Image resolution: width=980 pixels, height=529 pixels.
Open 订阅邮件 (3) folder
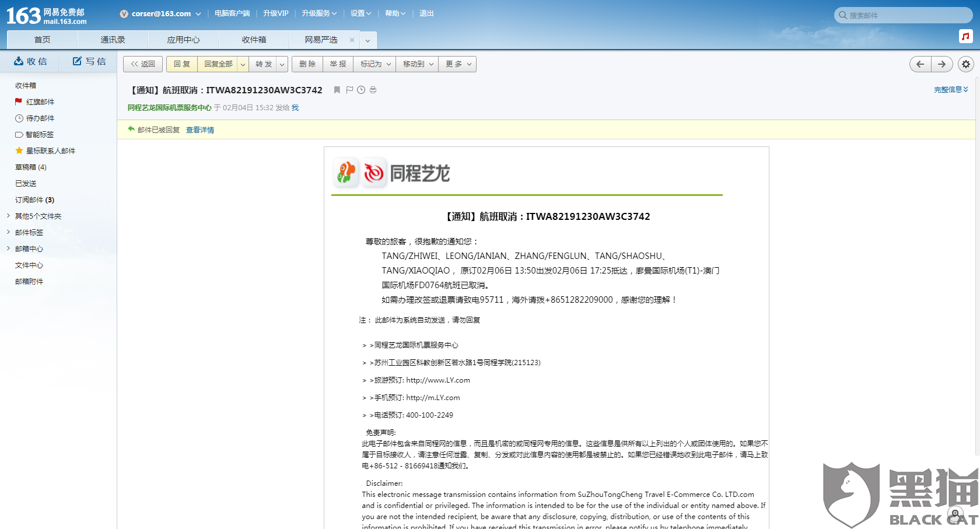pyautogui.click(x=34, y=199)
